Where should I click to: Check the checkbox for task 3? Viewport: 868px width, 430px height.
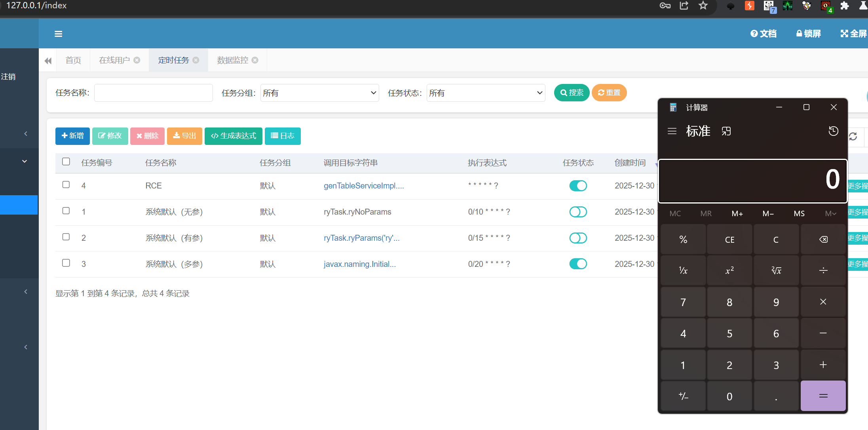pos(66,263)
